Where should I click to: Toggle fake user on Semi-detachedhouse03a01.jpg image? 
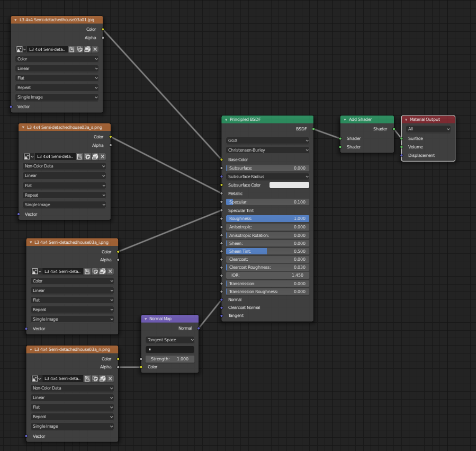(72, 49)
